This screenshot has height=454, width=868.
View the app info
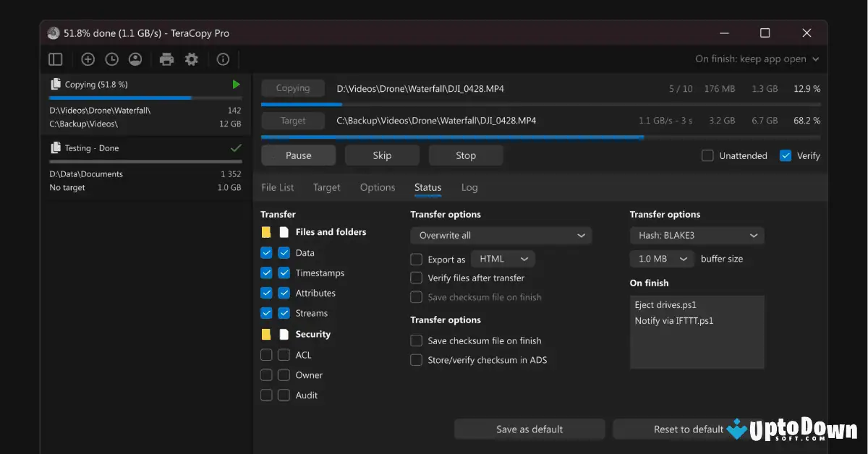tap(221, 59)
